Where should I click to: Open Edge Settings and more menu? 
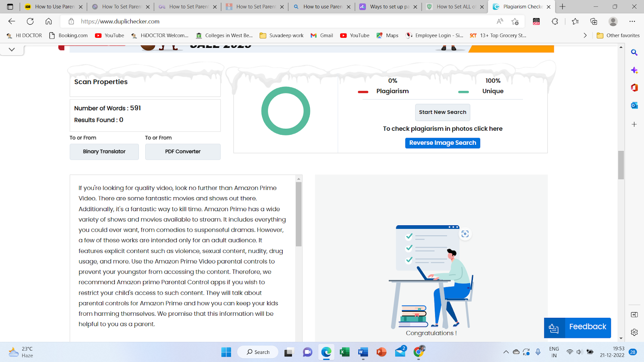click(632, 21)
